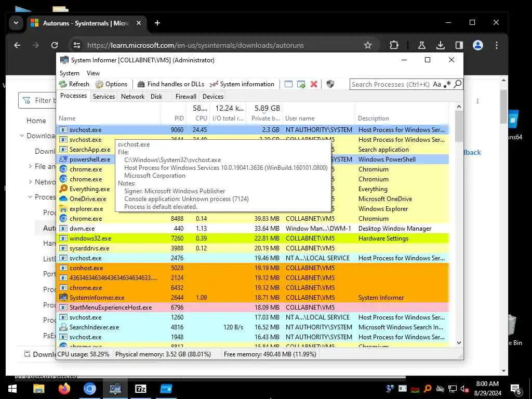This screenshot has width=532, height=399.
Task: Sort by the Private bytes column
Action: pos(265,118)
